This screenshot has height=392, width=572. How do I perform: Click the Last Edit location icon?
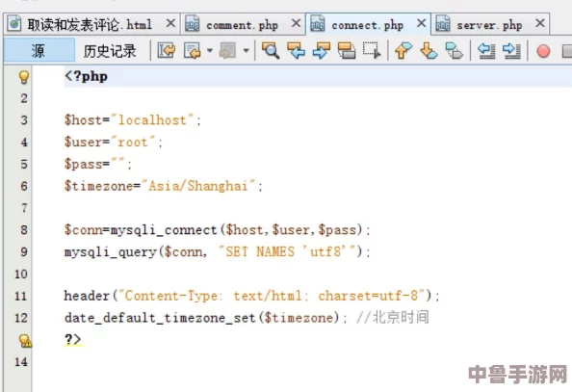coord(166,50)
